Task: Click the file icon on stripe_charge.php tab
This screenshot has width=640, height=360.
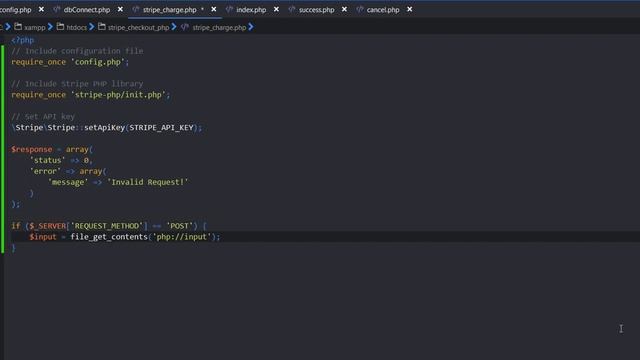Action: click(x=136, y=9)
